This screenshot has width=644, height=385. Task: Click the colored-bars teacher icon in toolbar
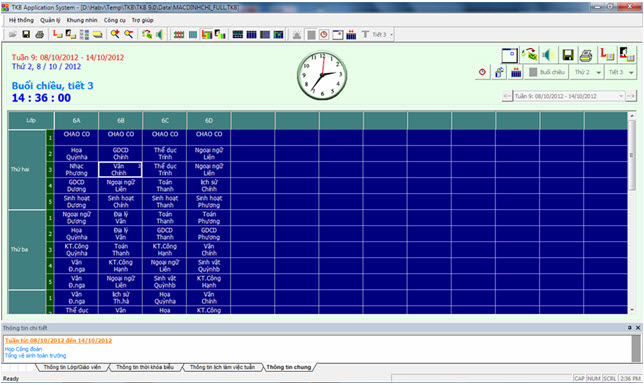click(220, 35)
